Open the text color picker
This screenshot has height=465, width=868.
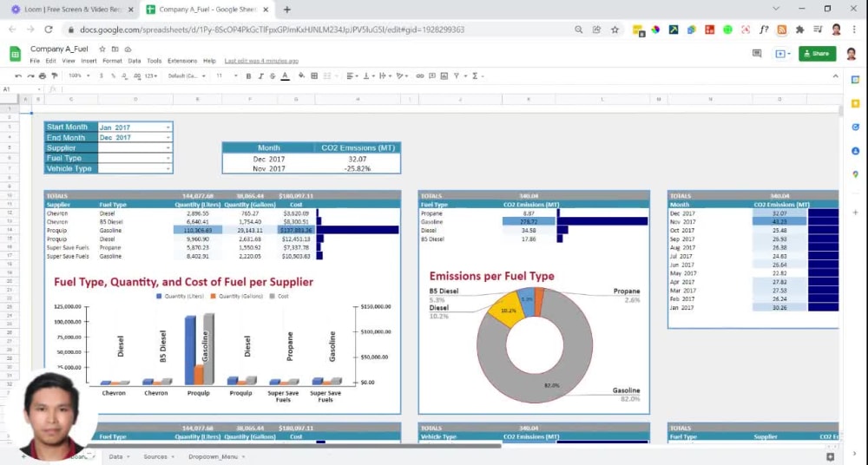tap(285, 75)
